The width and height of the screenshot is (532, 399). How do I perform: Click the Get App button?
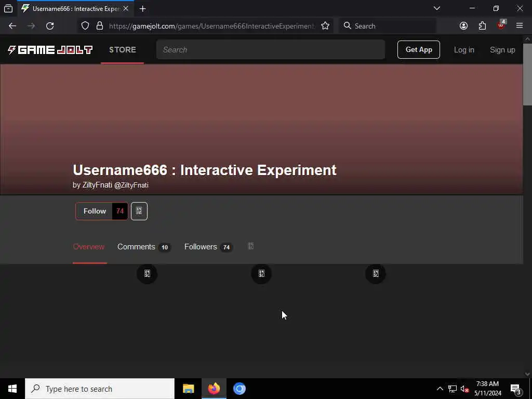pyautogui.click(x=419, y=49)
